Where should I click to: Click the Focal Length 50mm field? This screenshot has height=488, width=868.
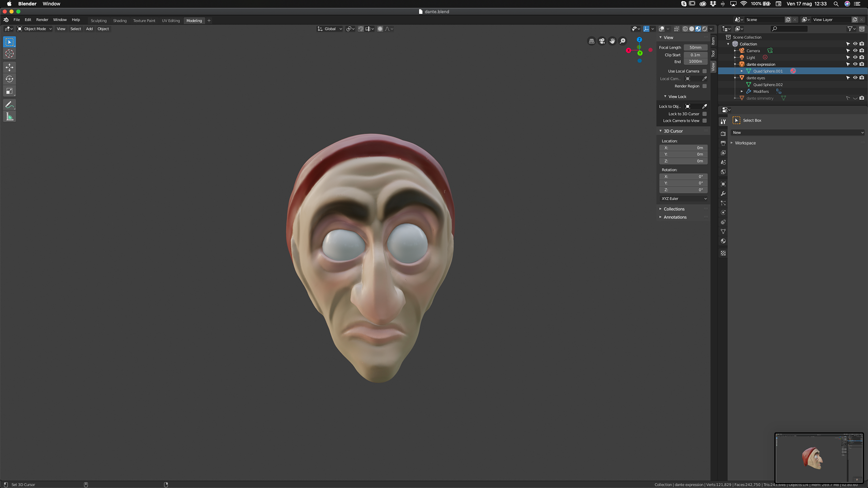tap(695, 47)
